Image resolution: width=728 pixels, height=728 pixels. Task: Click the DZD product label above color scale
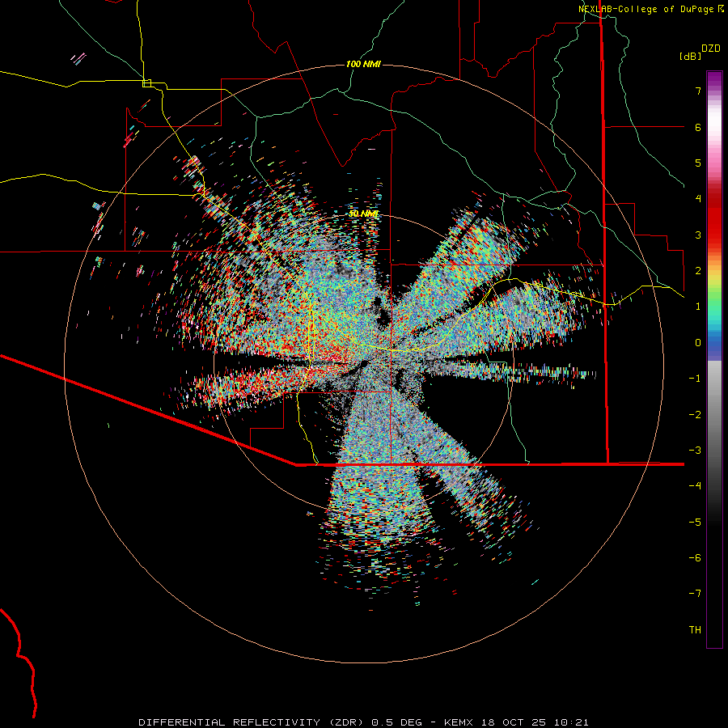(711, 49)
